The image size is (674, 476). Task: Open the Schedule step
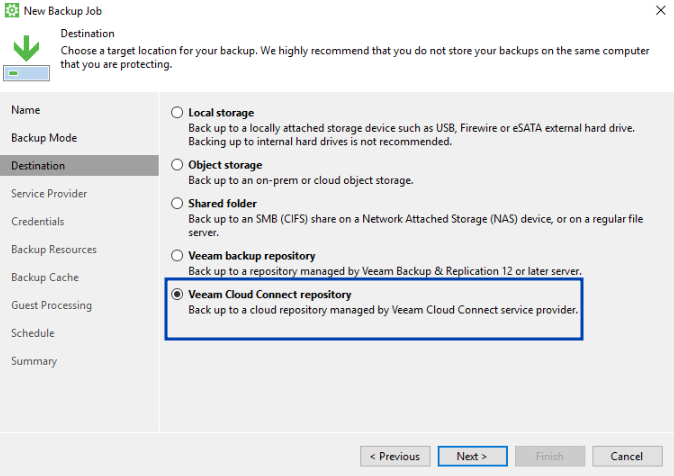click(33, 333)
